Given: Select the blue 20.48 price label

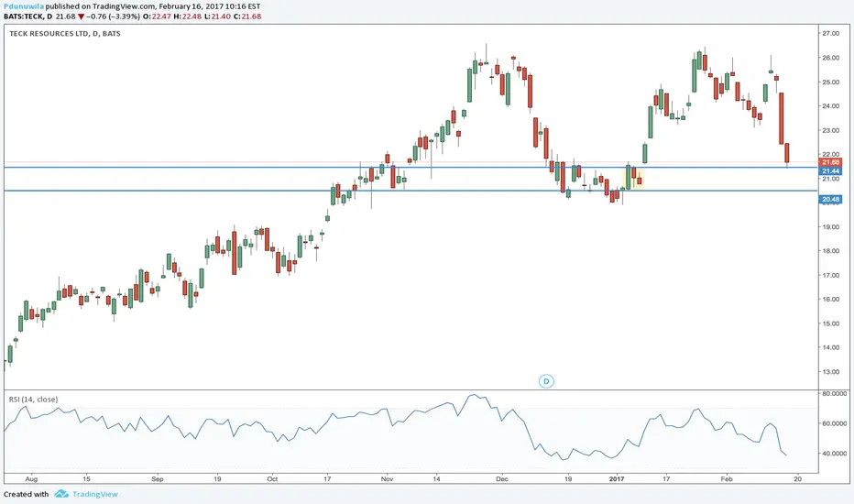Looking at the screenshot, I should click(830, 200).
